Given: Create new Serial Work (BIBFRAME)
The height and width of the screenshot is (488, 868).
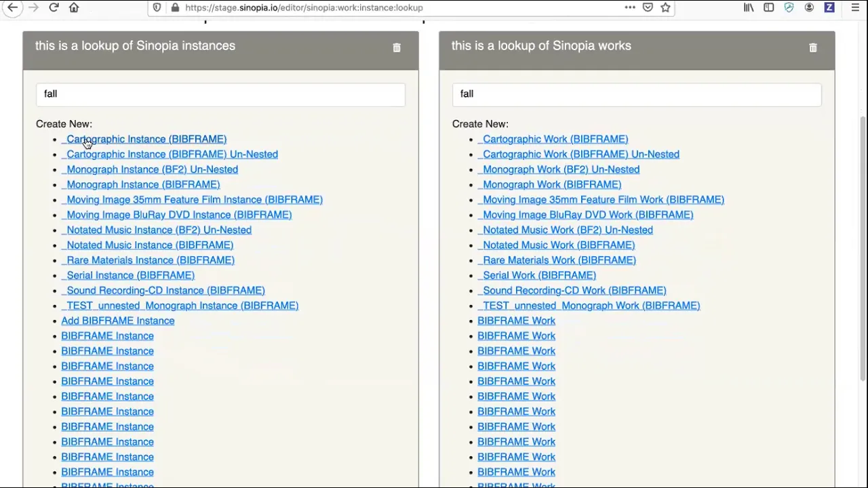Looking at the screenshot, I should tap(537, 275).
